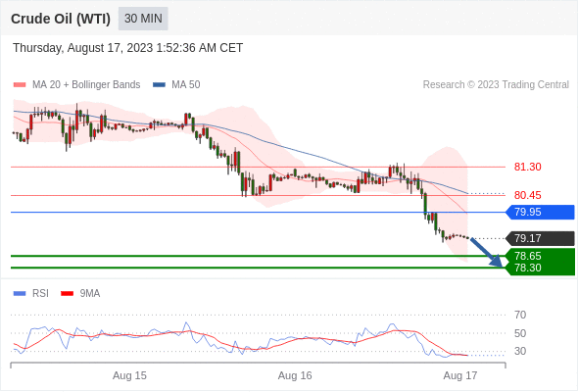Select the black 79.17 current price tag
The image size is (578, 392).
[x=540, y=238]
